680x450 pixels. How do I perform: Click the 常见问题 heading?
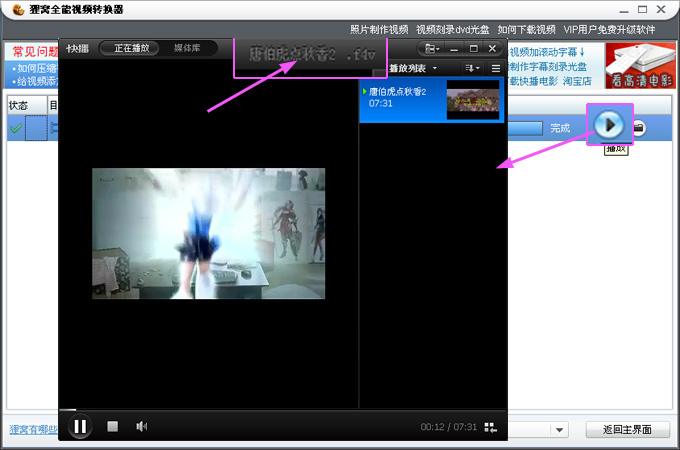coord(35,52)
